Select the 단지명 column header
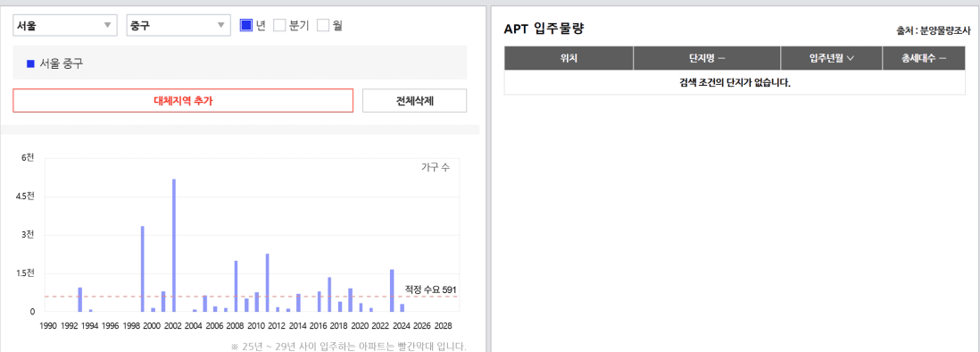Screen dimensions: 980x352 coord(707,58)
